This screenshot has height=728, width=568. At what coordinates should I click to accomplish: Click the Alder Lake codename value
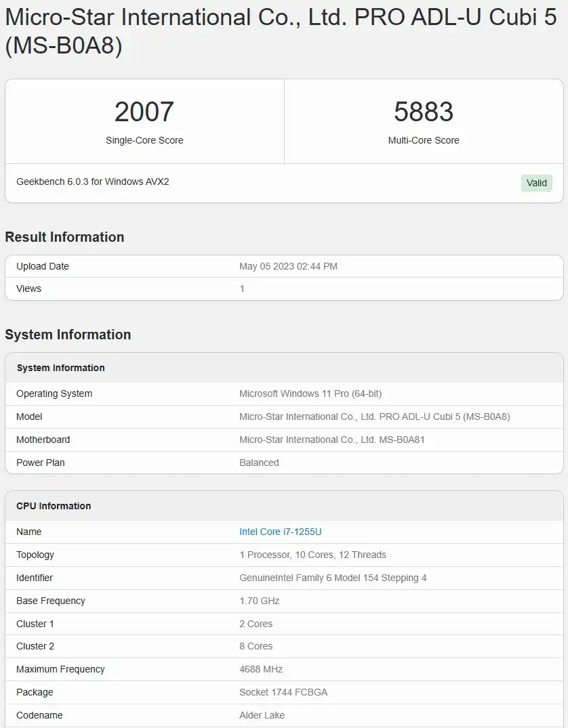point(262,715)
